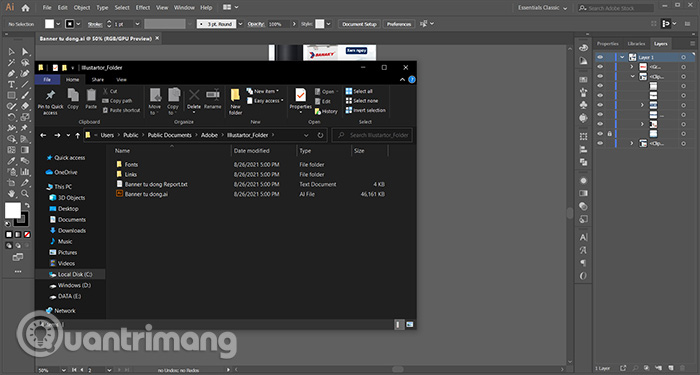Click control bar fill color swatch
The image size is (700, 375).
point(50,24)
